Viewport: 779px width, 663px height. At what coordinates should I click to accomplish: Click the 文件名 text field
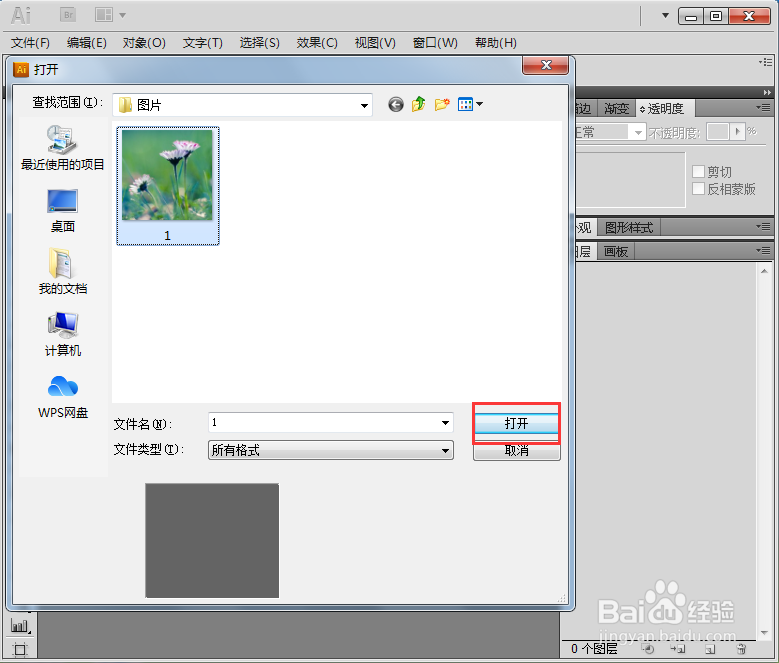pos(330,423)
